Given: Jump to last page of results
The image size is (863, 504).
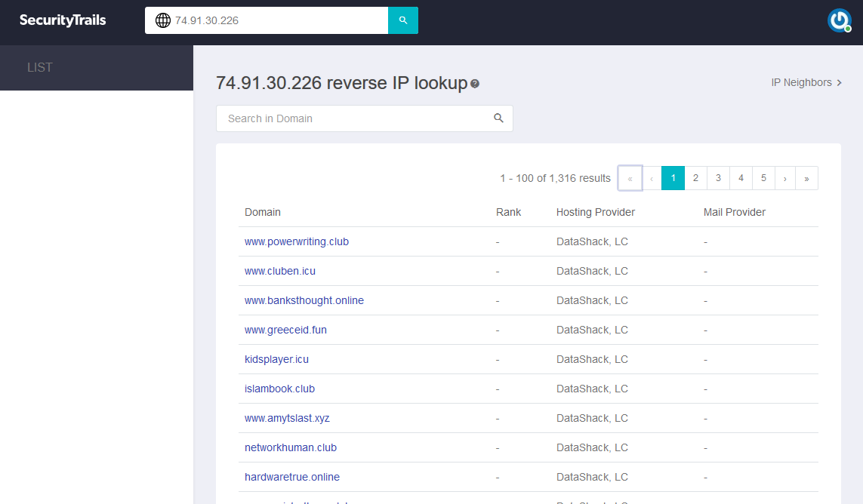Looking at the screenshot, I should tap(806, 178).
